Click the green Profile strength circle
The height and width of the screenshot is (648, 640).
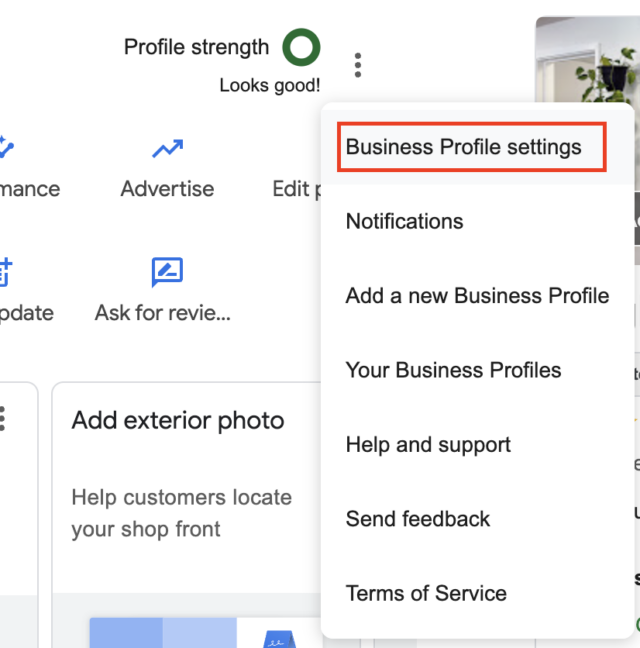[x=301, y=47]
